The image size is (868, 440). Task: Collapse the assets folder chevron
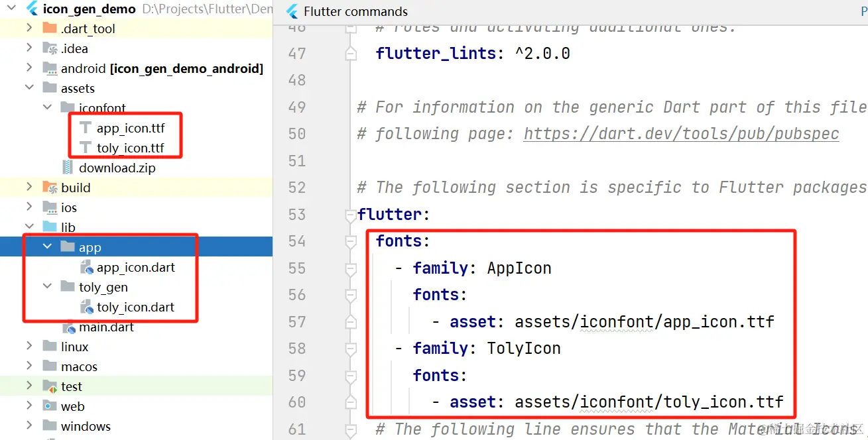[29, 88]
